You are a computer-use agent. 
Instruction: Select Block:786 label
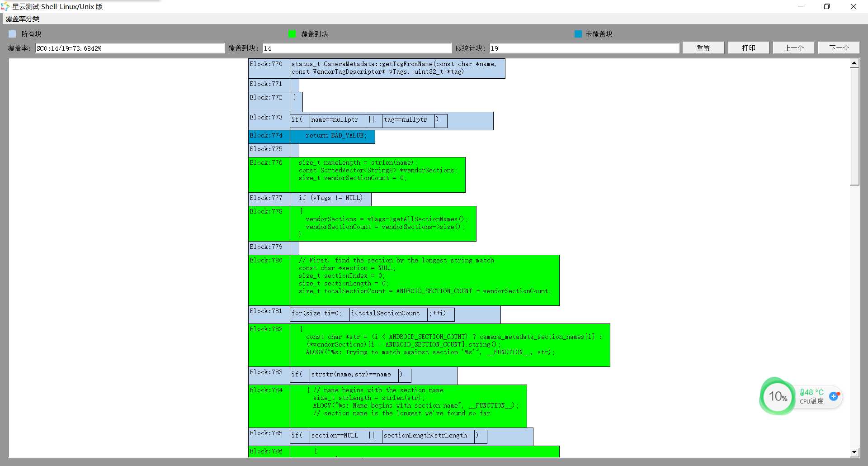[x=269, y=452]
